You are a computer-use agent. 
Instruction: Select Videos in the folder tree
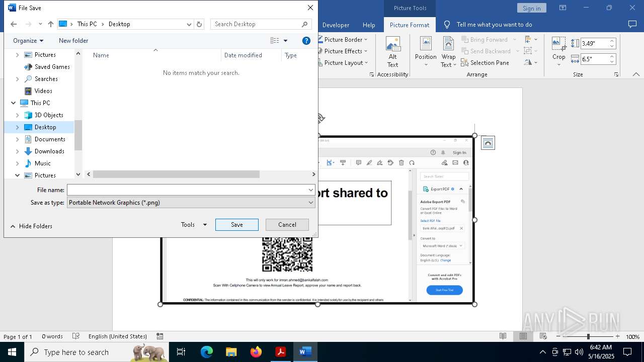[x=43, y=91]
